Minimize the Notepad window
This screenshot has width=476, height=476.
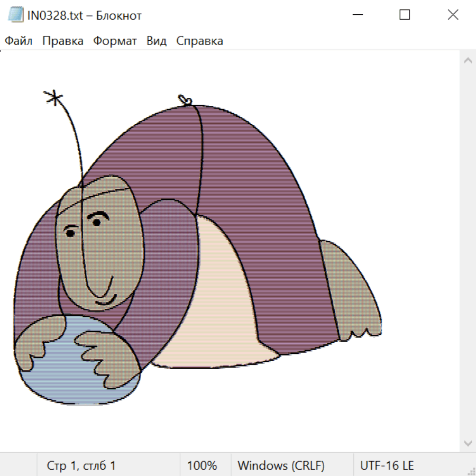(x=356, y=15)
